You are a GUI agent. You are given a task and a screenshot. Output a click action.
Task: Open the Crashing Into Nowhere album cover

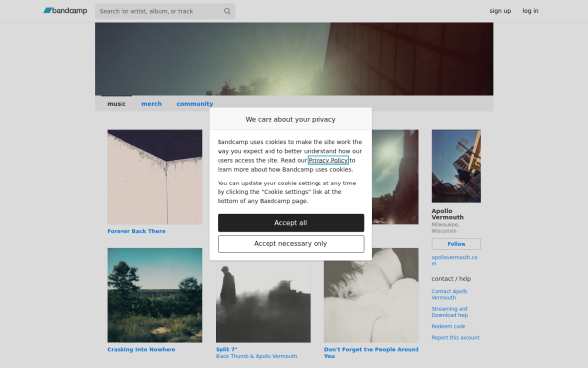(x=155, y=295)
